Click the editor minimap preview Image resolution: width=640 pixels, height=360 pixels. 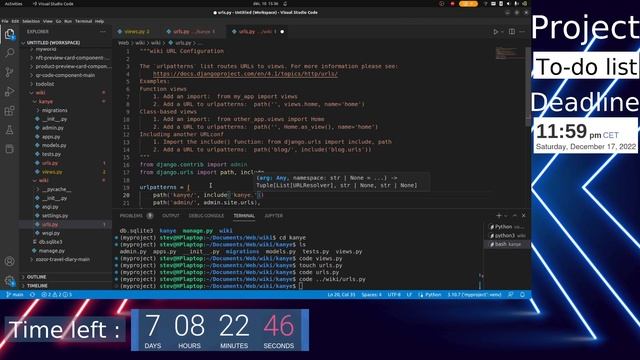point(509,53)
